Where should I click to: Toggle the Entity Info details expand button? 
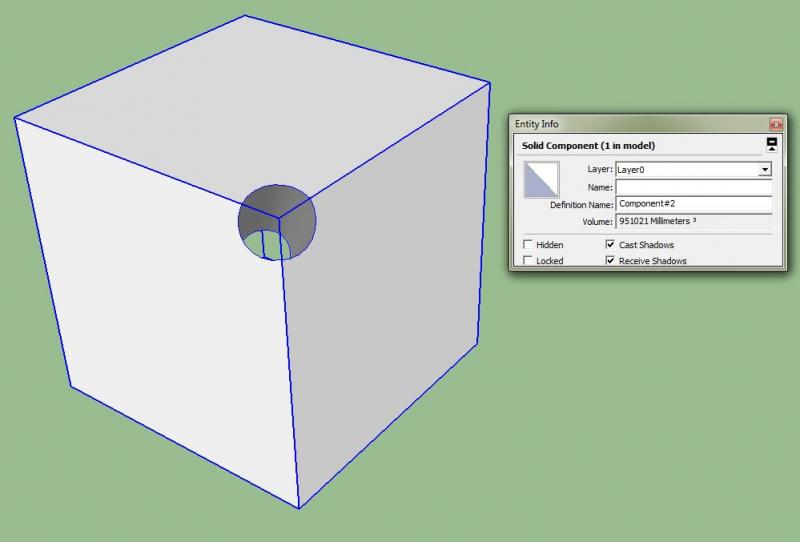[x=771, y=145]
